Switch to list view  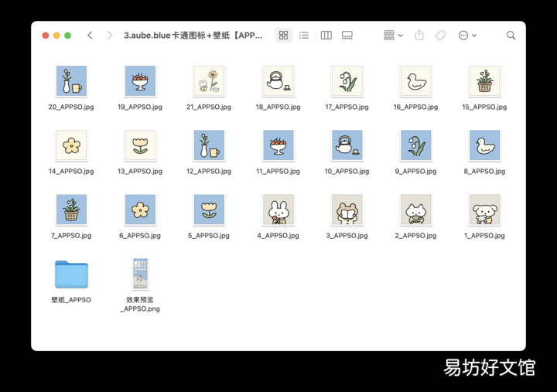pos(304,35)
